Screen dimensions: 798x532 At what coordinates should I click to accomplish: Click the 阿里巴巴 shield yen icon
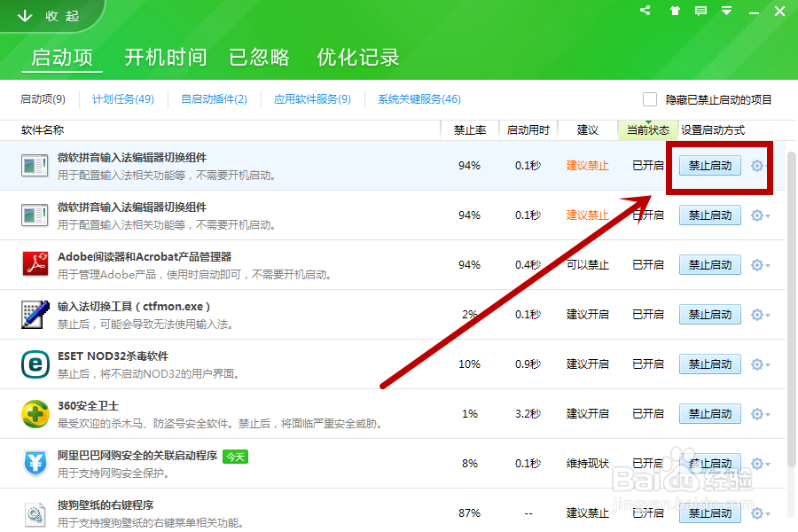click(35, 463)
